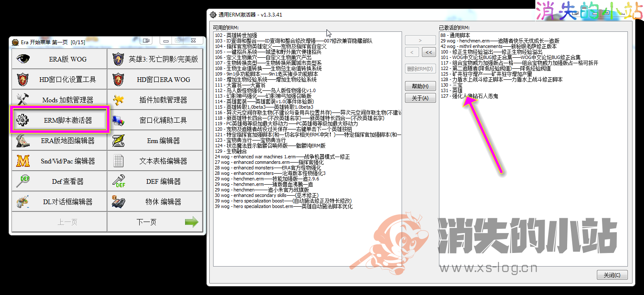Open DEF 编辑器 via its wrench DEF icon
This screenshot has width=644, height=295.
[x=118, y=181]
